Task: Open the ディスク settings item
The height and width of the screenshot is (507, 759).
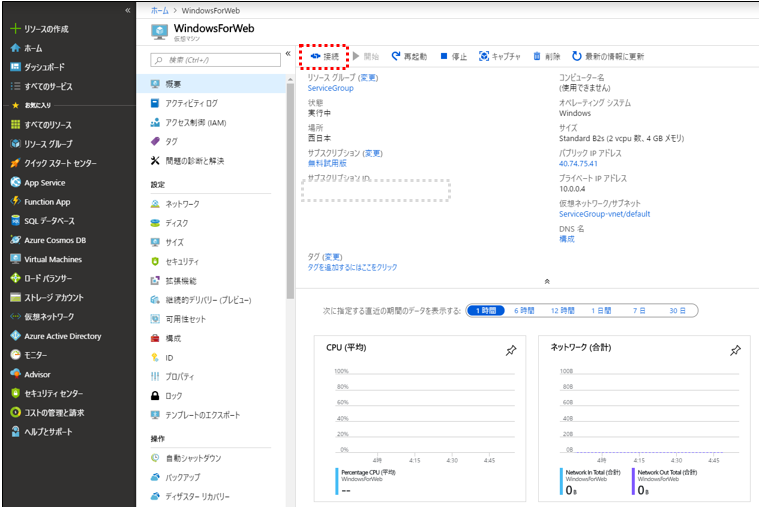Action: (x=212, y=223)
